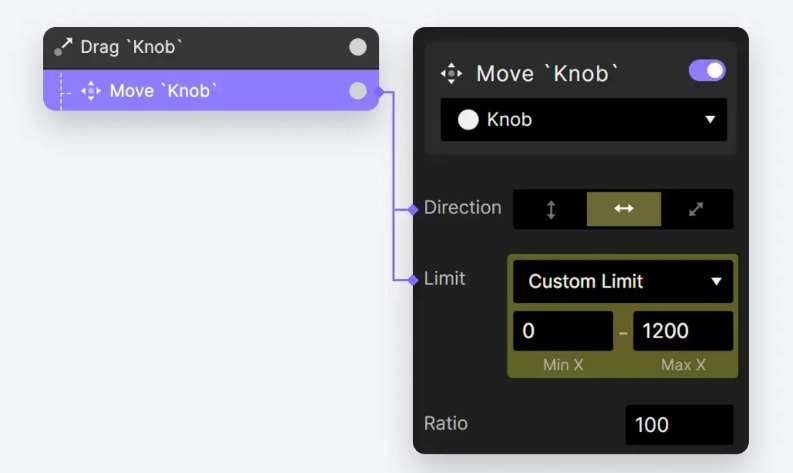The width and height of the screenshot is (793, 473).
Task: Toggle the circle on Move Knob row
Action: 358,91
